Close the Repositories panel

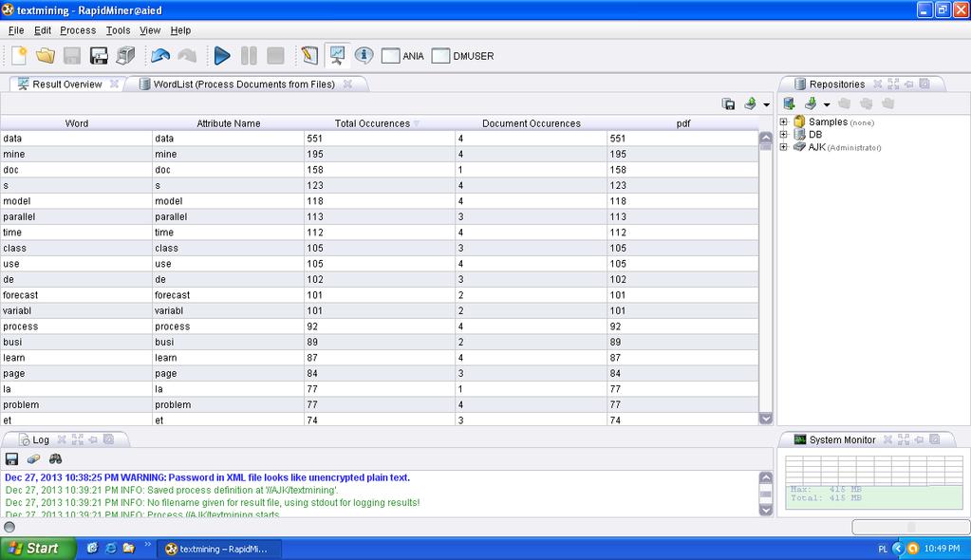coord(877,84)
